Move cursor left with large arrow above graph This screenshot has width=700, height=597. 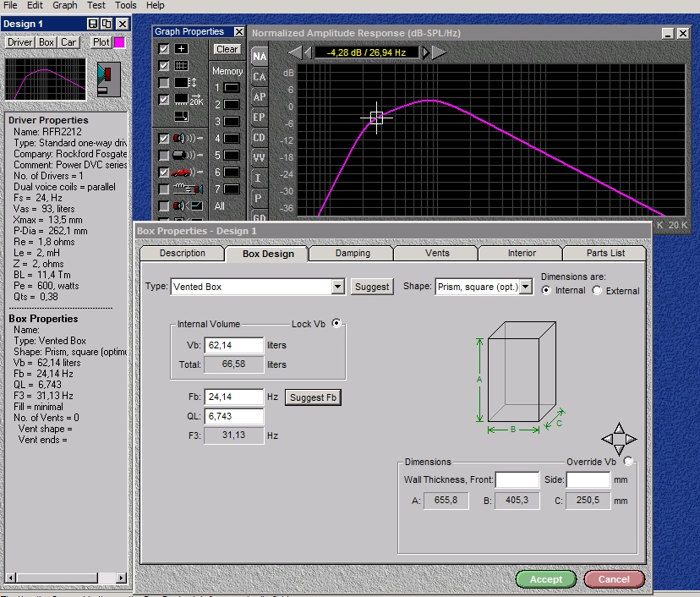coord(294,52)
